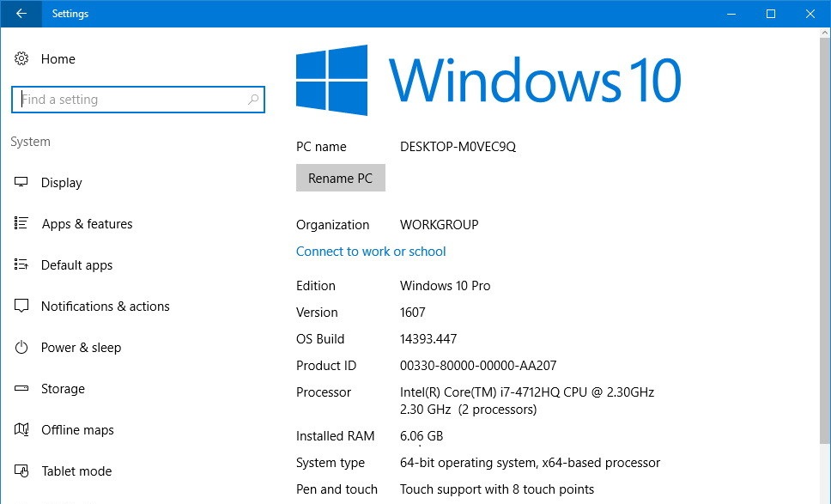831x504 pixels.
Task: Click the magnifier icon in the search box
Action: pos(252,100)
